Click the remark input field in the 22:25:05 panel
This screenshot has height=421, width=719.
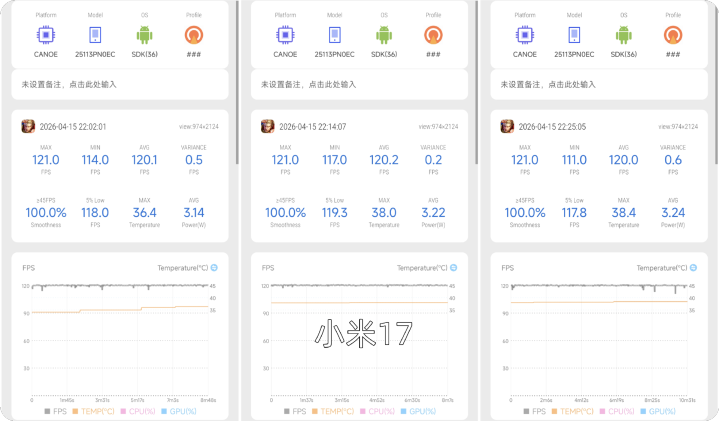click(x=599, y=84)
